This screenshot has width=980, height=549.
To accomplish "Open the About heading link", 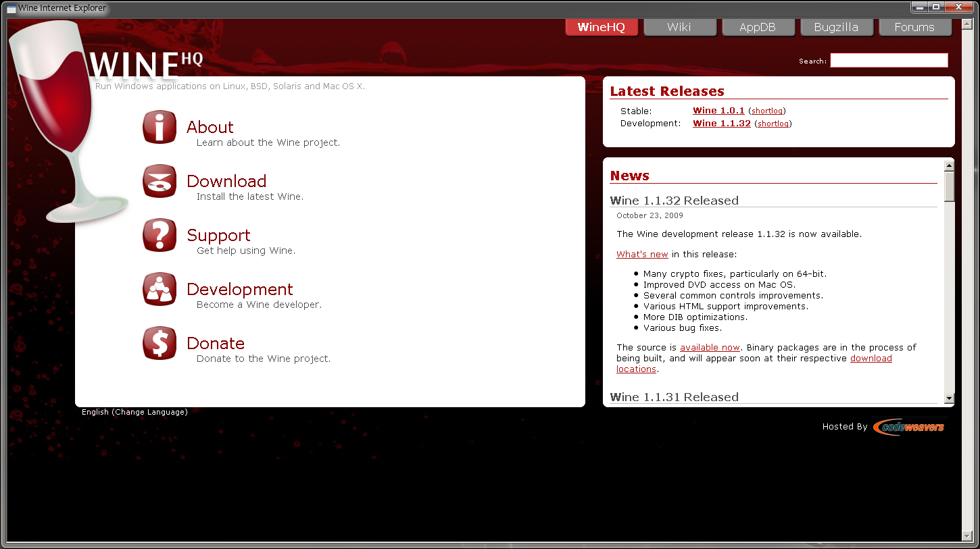I will tap(210, 127).
